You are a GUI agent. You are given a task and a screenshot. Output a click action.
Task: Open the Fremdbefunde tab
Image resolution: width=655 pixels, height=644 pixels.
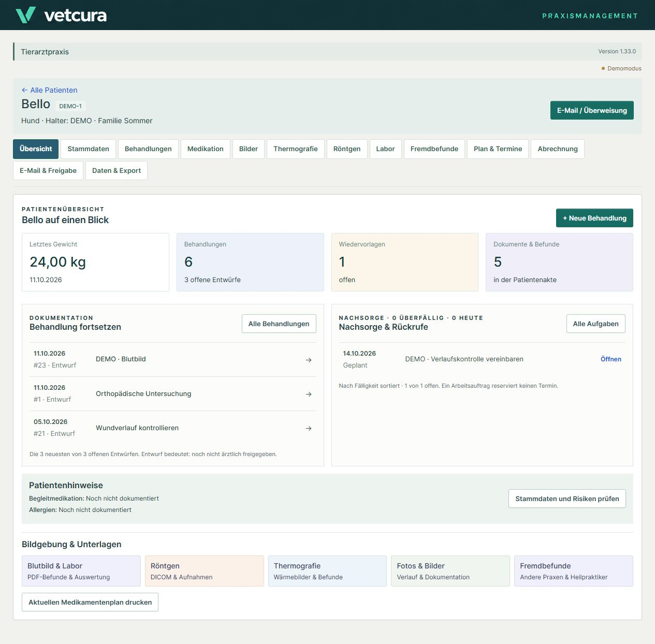pyautogui.click(x=434, y=149)
